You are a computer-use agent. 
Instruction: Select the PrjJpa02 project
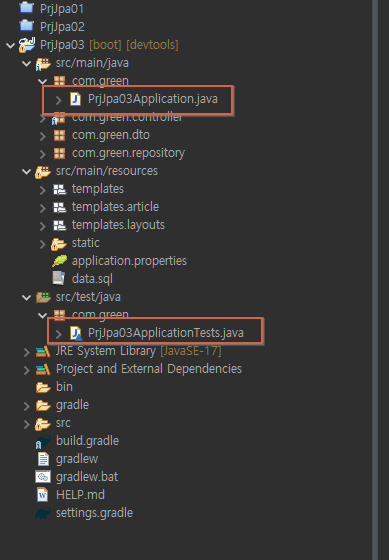click(62, 27)
